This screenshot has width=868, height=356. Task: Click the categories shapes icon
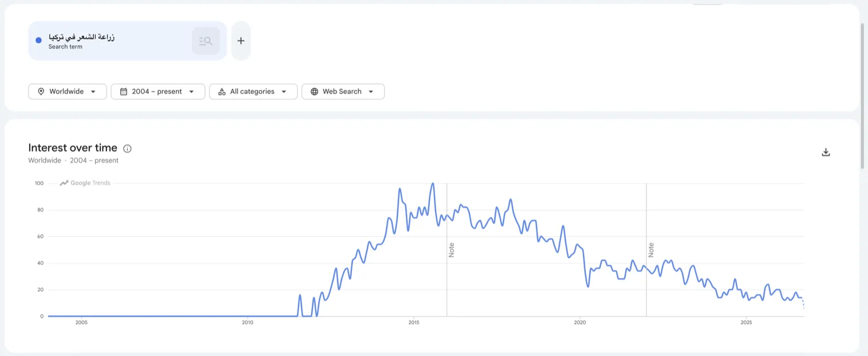click(222, 91)
